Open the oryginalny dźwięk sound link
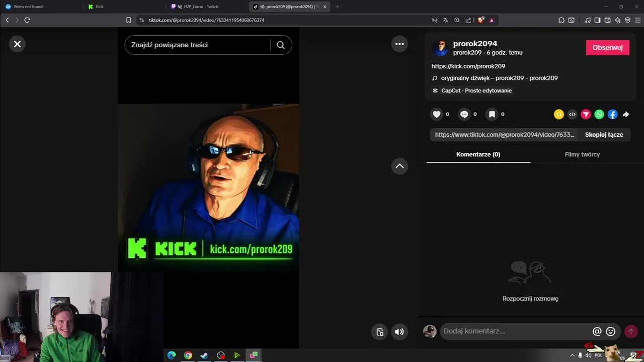Screen dimensions: 644x362 tap(499, 78)
